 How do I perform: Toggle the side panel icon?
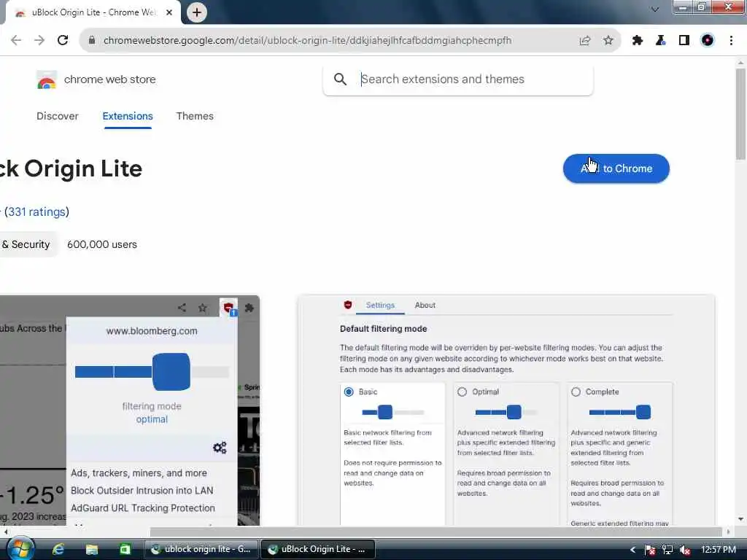tap(684, 41)
